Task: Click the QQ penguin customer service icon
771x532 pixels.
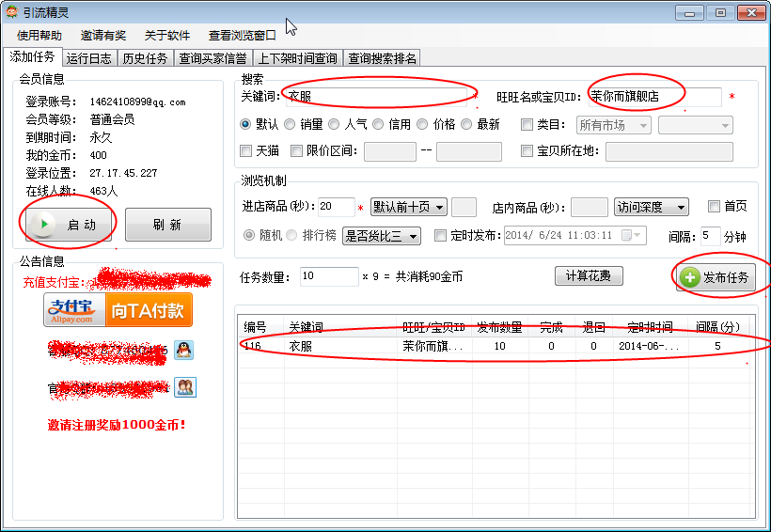Action: (184, 350)
